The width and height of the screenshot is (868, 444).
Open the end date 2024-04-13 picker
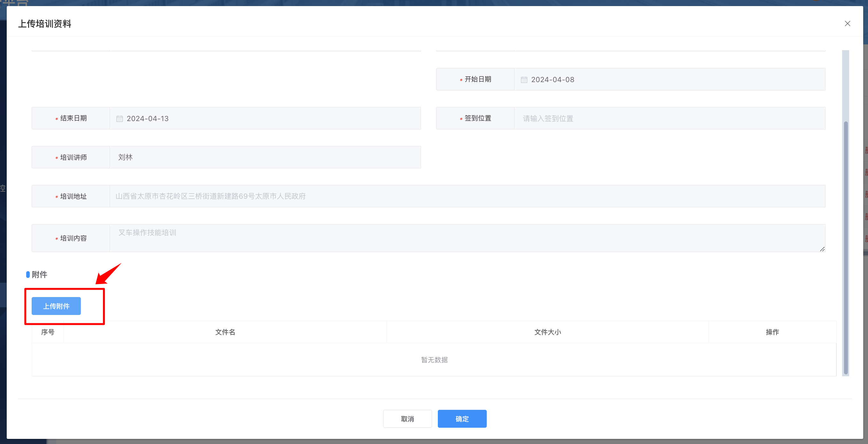(x=148, y=119)
